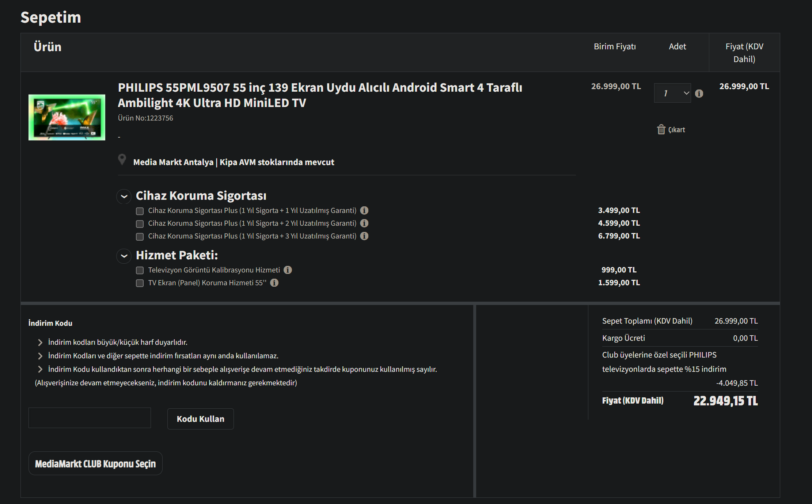Click the store location pin icon
The width and height of the screenshot is (812, 504).
click(x=122, y=160)
